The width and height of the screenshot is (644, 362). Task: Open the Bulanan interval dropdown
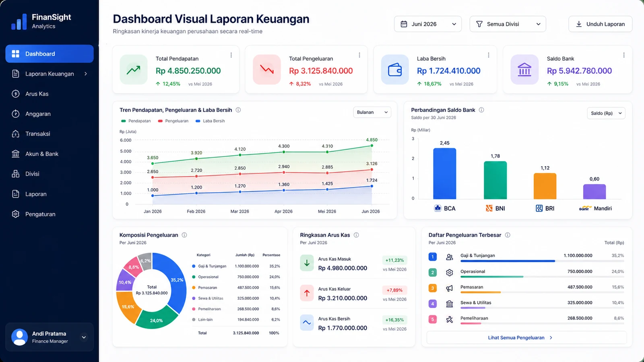[x=372, y=112]
